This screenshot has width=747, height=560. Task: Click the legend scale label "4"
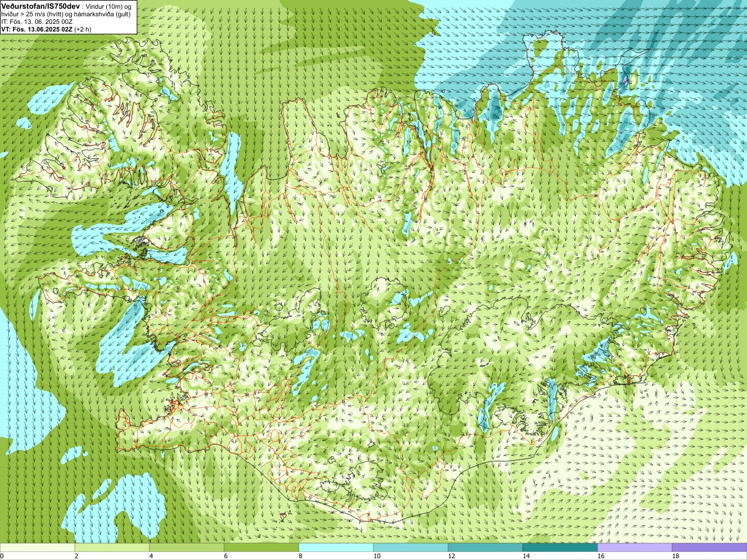click(151, 556)
